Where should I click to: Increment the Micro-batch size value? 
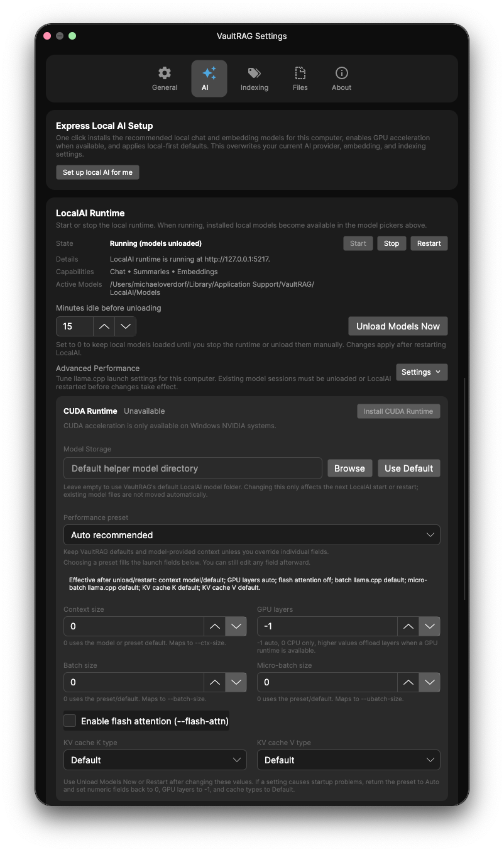click(x=408, y=682)
